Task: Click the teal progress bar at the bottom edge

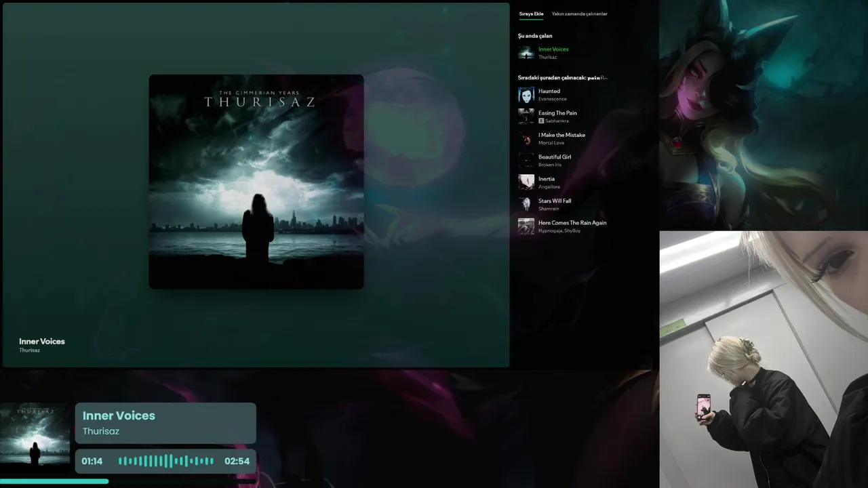Action: [54, 482]
